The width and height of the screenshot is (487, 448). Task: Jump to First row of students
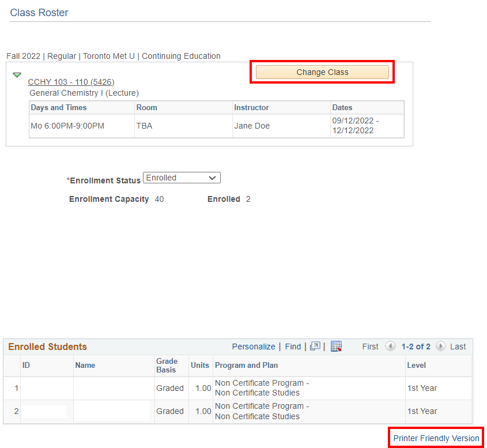click(370, 347)
